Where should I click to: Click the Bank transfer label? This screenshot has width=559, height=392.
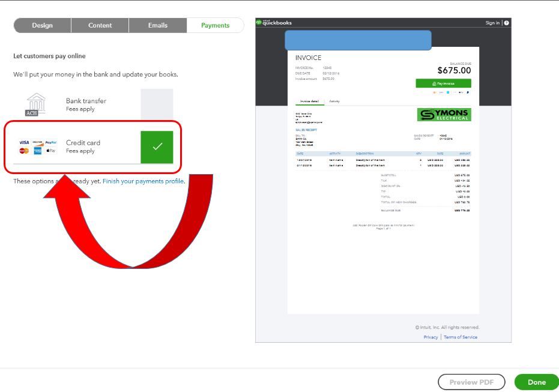coord(86,101)
